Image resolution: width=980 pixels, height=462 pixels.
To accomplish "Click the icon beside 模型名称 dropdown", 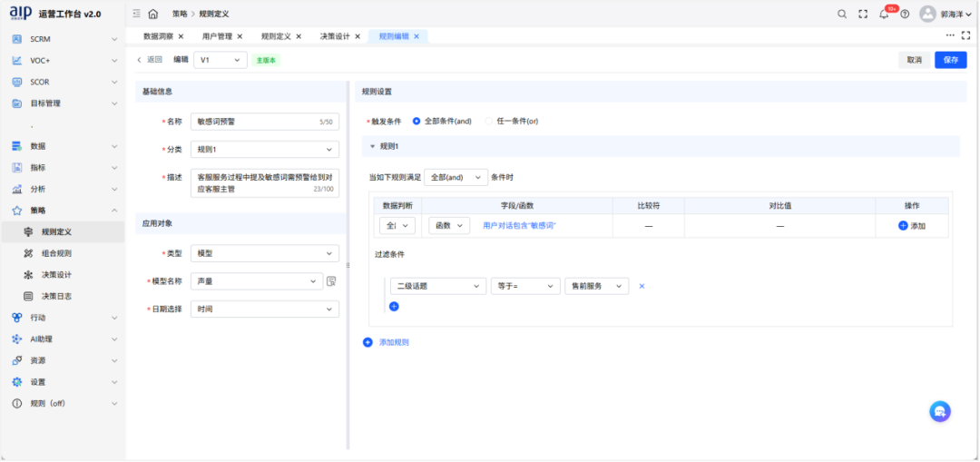I will coord(331,281).
